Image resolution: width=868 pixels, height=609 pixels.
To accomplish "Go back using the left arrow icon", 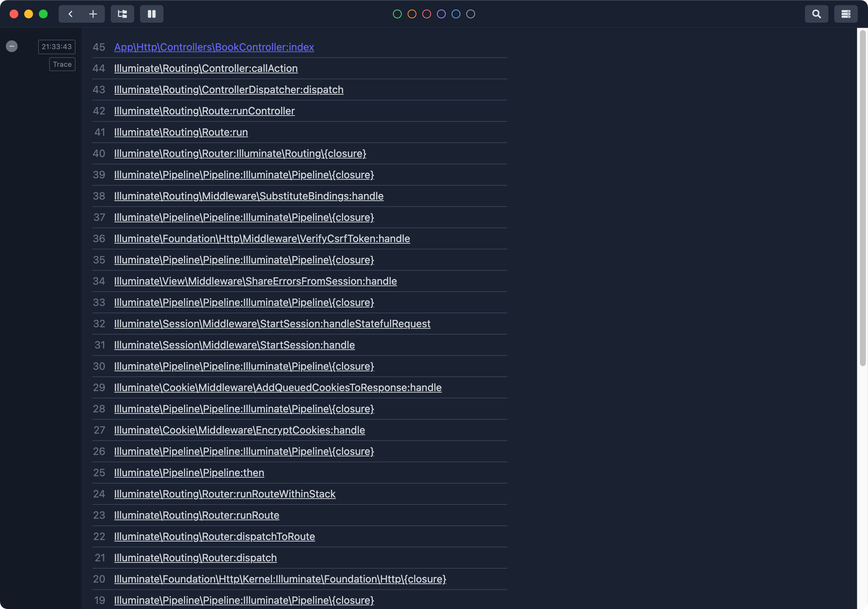I will pyautogui.click(x=70, y=14).
